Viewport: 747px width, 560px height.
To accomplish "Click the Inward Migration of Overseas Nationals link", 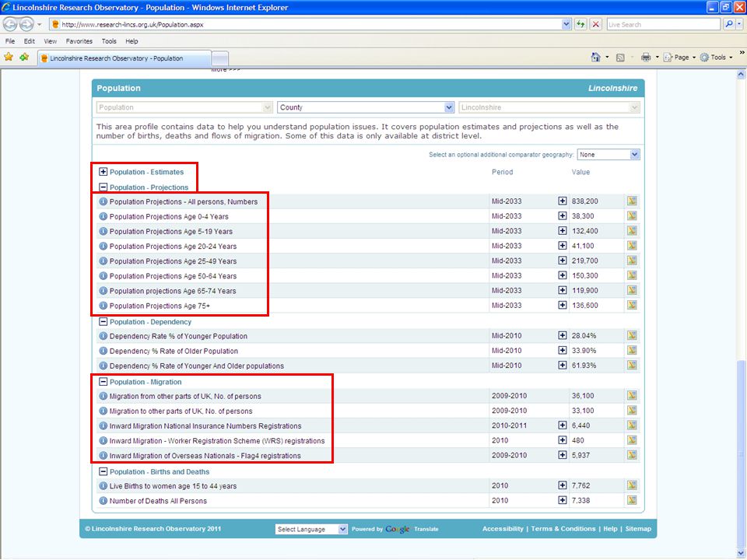I will tap(205, 456).
